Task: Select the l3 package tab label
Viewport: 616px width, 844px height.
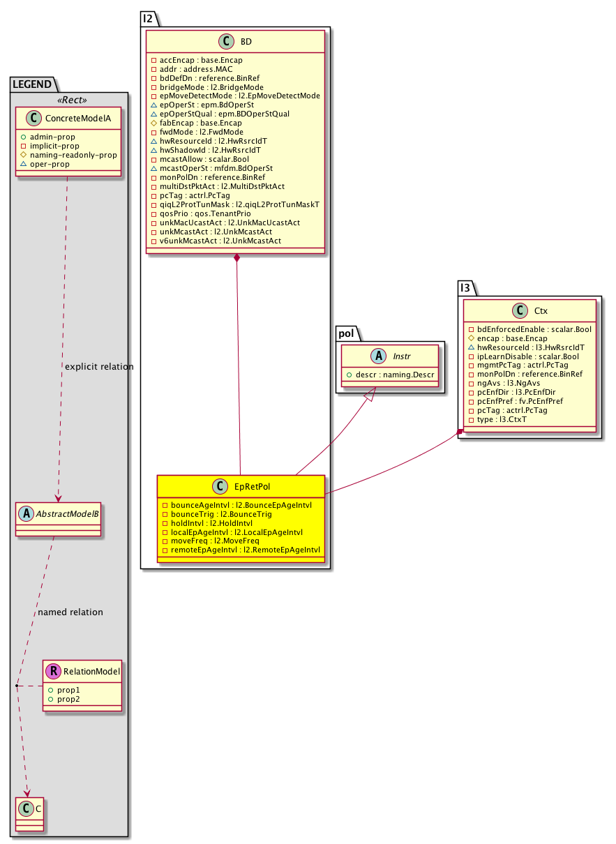Action: pyautogui.click(x=466, y=287)
